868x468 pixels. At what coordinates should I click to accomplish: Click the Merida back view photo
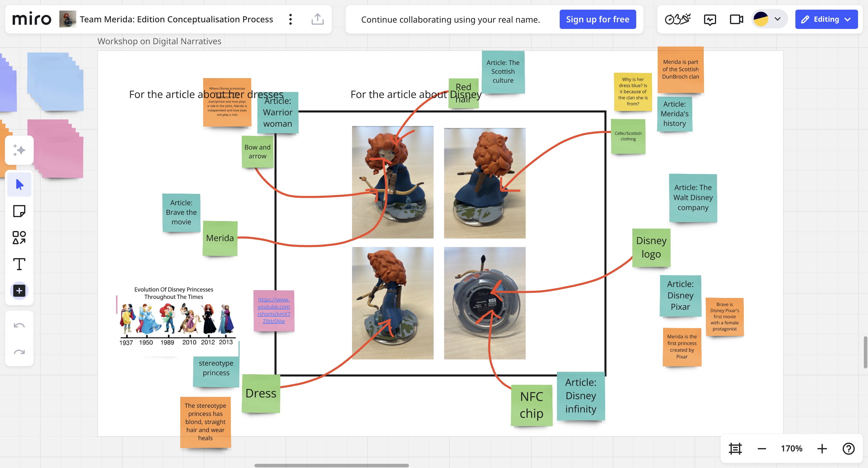point(485,183)
